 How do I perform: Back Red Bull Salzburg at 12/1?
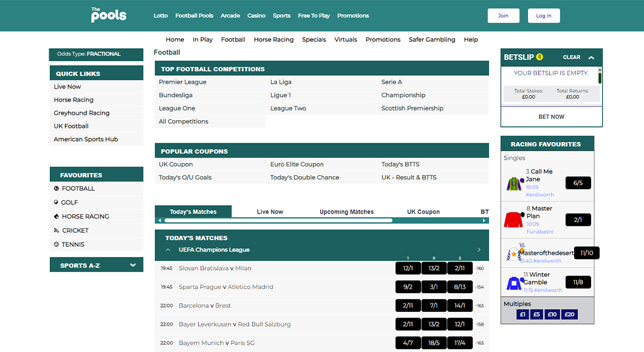click(459, 324)
